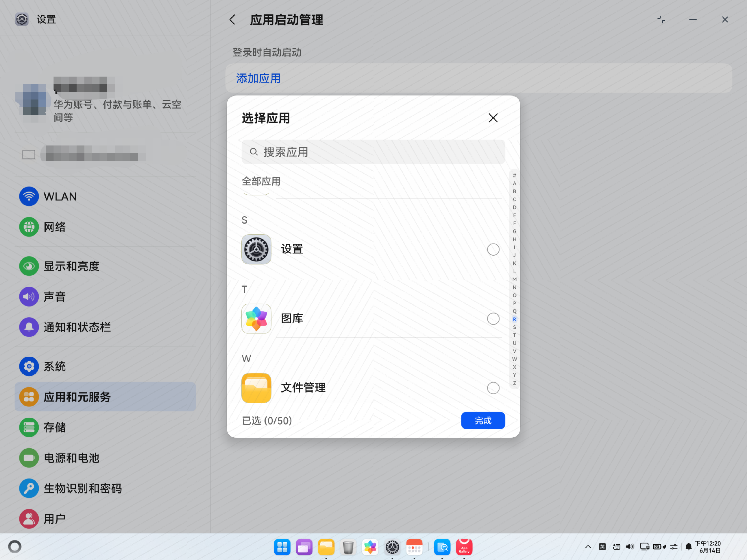Click the magnifier icon in search box
Viewport: 747px width, 560px height.
click(x=254, y=152)
